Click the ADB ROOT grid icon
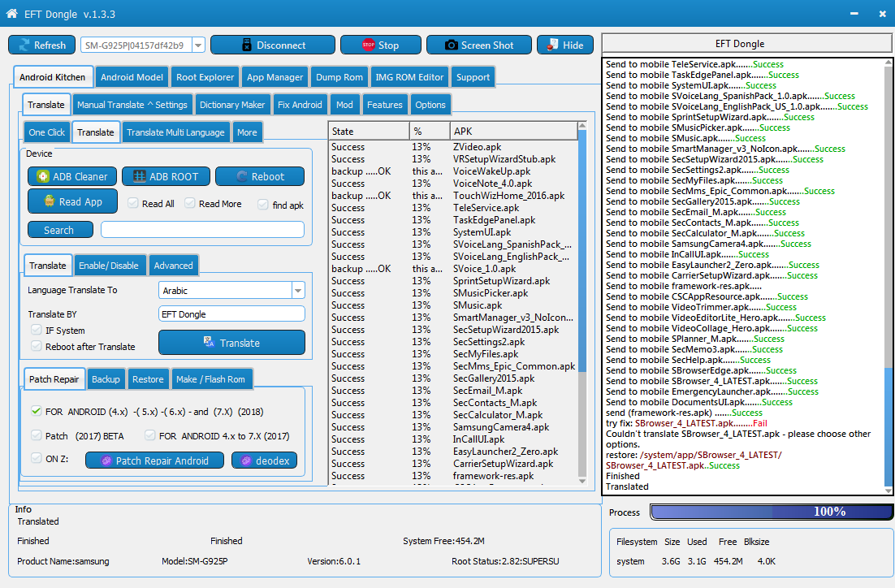895x588 pixels. click(x=139, y=176)
